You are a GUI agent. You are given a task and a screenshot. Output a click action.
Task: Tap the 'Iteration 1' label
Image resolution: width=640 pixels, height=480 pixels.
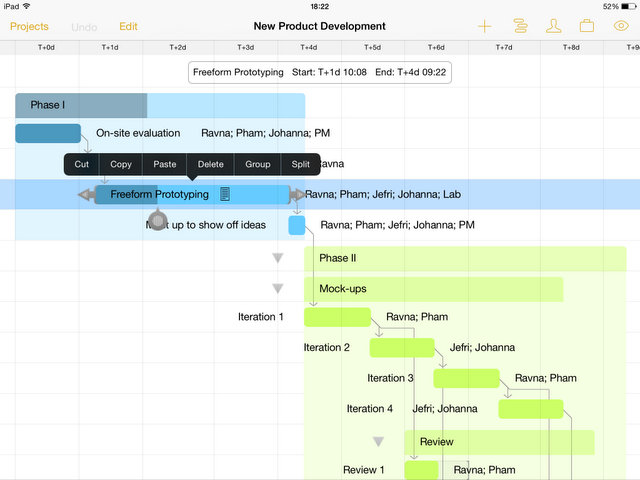(x=260, y=317)
